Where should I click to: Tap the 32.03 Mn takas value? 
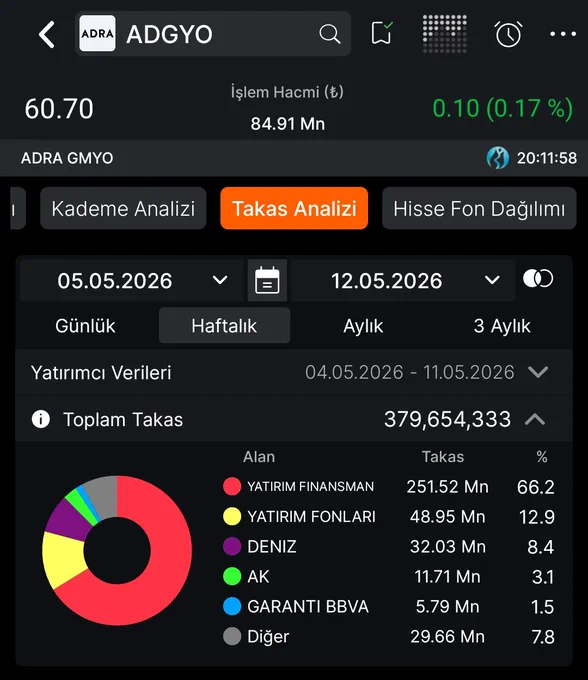tap(448, 546)
